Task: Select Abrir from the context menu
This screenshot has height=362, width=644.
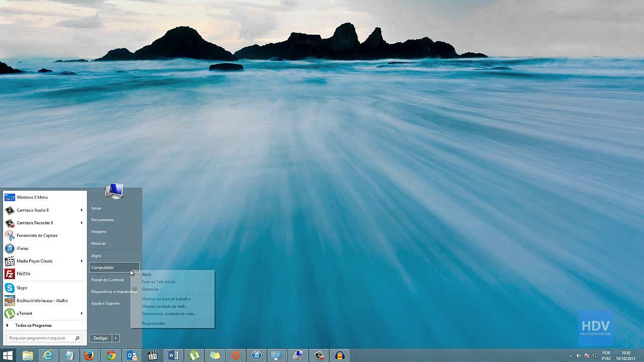Action: coord(146,275)
